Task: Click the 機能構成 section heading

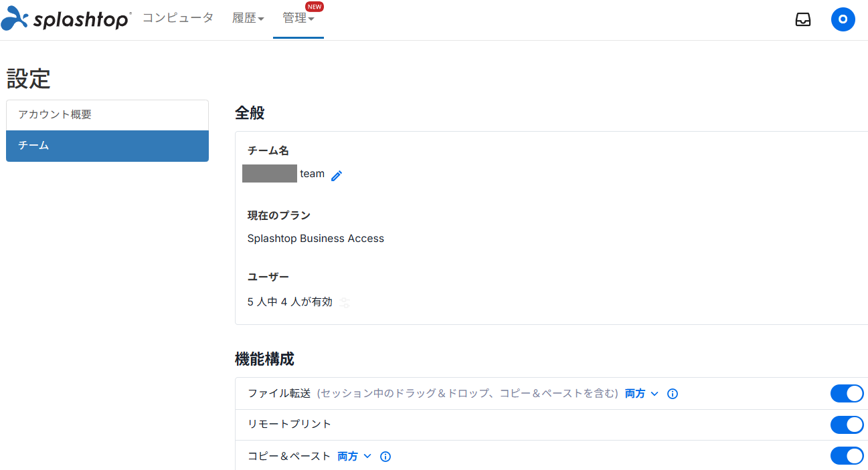Action: click(264, 359)
